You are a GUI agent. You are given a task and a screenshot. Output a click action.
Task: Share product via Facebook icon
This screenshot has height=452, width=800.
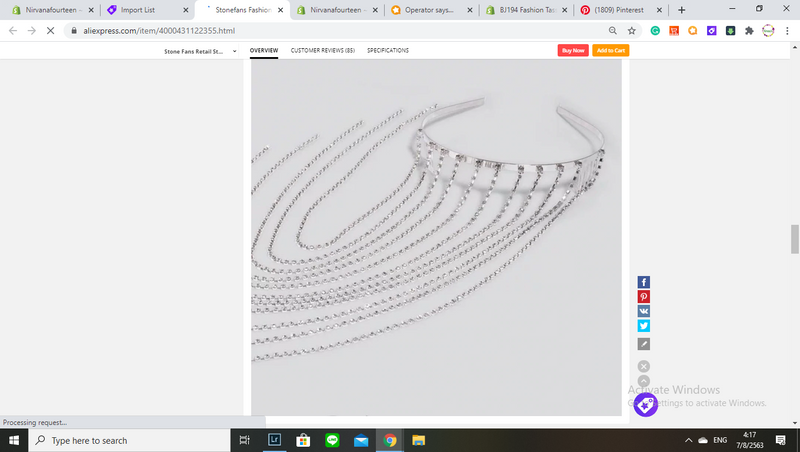(643, 282)
